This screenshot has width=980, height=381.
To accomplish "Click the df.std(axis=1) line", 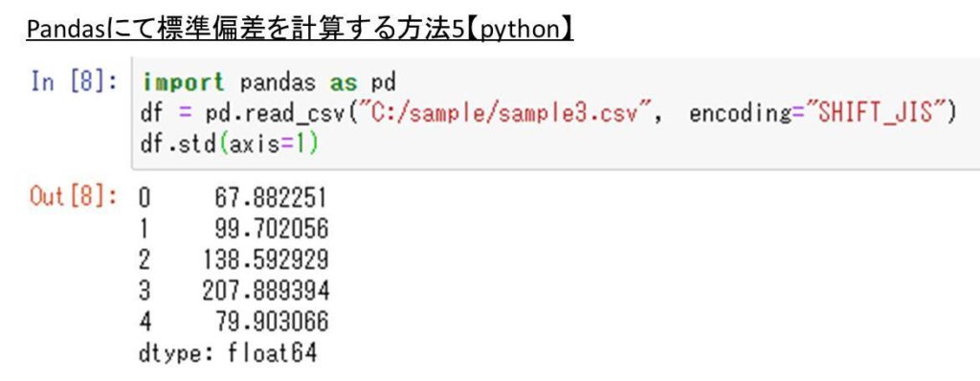I will [x=230, y=145].
